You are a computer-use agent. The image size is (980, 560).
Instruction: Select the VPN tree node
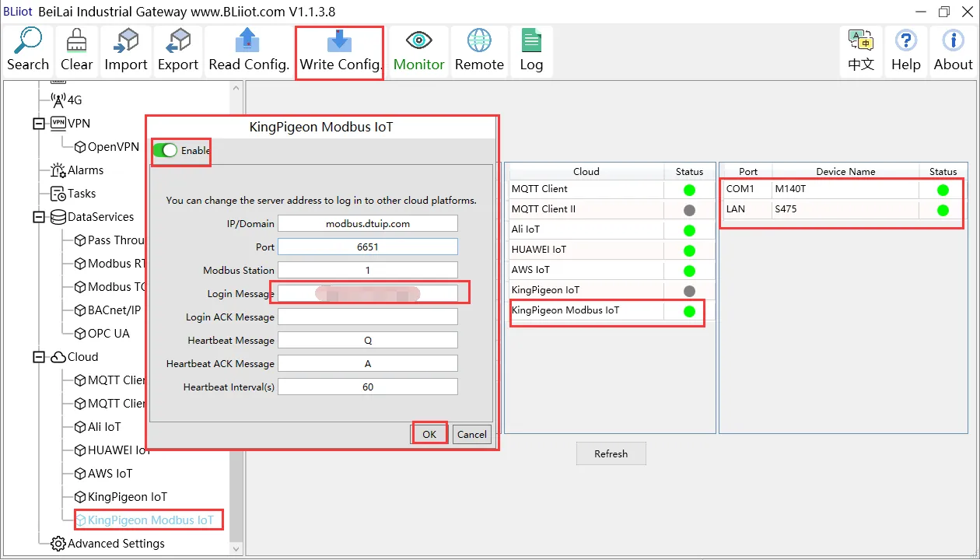pos(70,124)
